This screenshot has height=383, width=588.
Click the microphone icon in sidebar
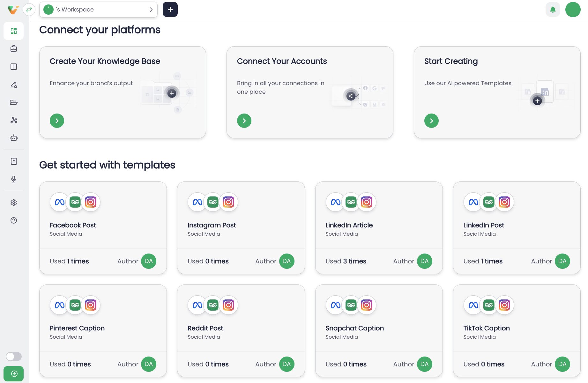13,179
